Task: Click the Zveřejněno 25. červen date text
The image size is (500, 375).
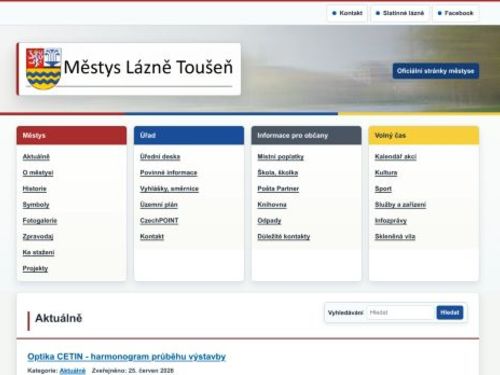Action: pos(133,371)
